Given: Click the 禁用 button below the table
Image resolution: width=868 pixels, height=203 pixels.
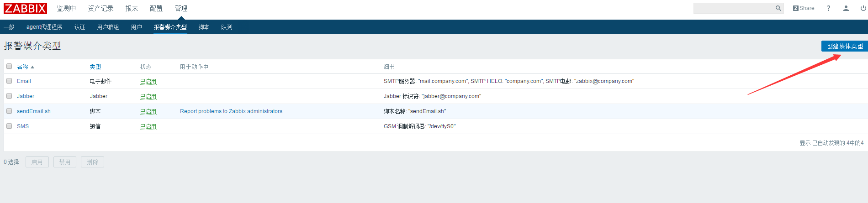Looking at the screenshot, I should coord(65,162).
